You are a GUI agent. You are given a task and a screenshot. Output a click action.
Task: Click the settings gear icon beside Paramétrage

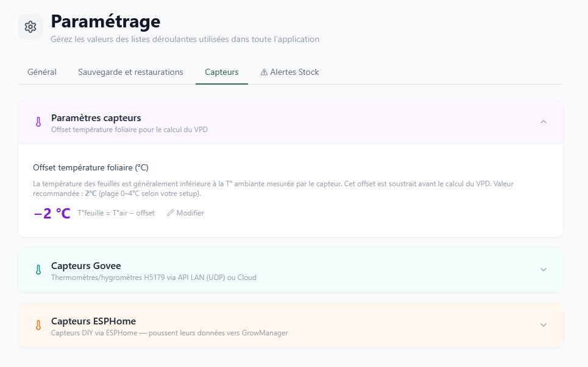pyautogui.click(x=30, y=27)
